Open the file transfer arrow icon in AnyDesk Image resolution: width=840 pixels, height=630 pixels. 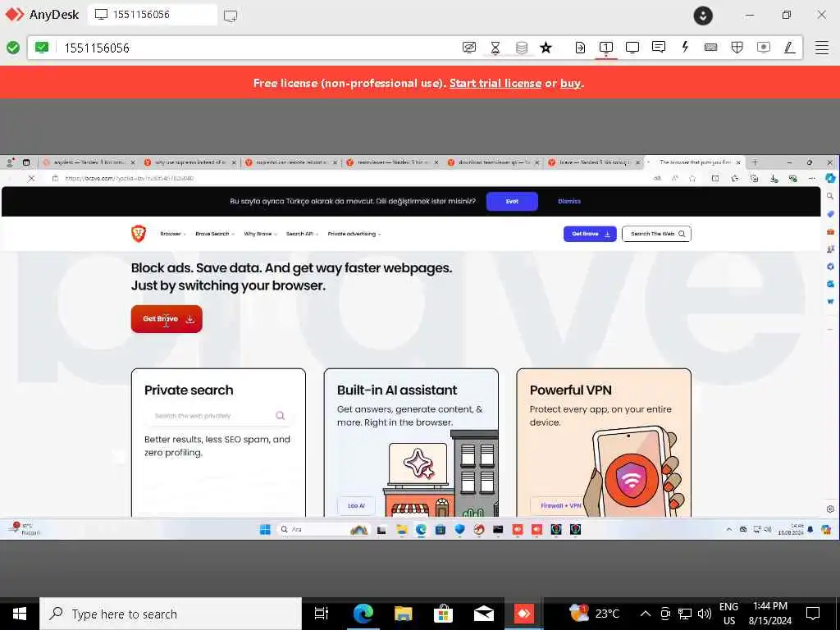pos(580,48)
